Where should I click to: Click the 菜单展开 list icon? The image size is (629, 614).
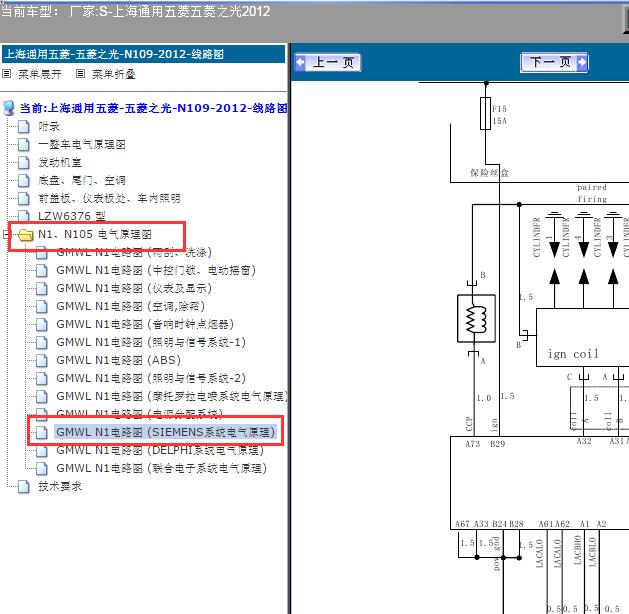[6, 74]
